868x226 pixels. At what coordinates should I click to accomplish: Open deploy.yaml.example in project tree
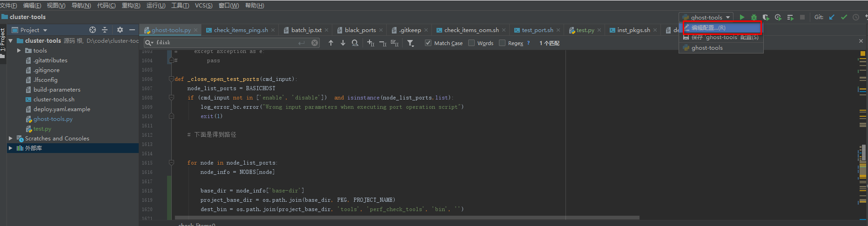point(61,109)
